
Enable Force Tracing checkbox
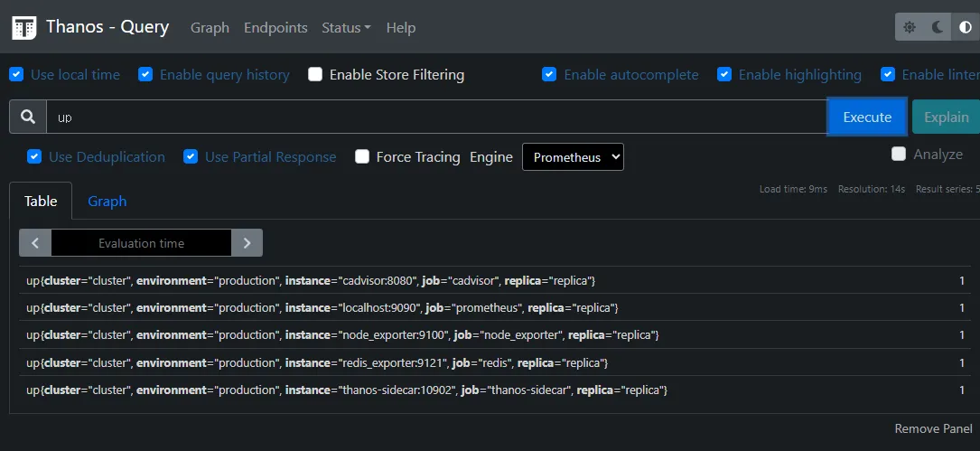click(x=362, y=156)
